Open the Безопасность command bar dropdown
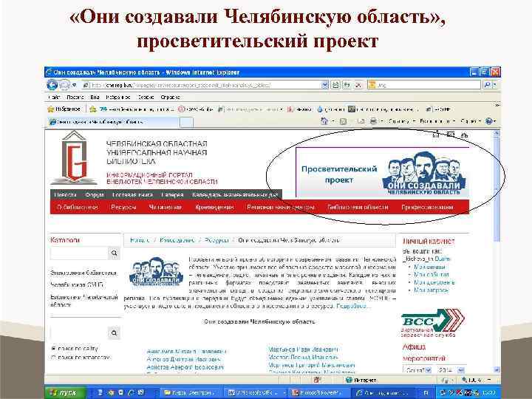The image size is (532, 399). coord(437,120)
